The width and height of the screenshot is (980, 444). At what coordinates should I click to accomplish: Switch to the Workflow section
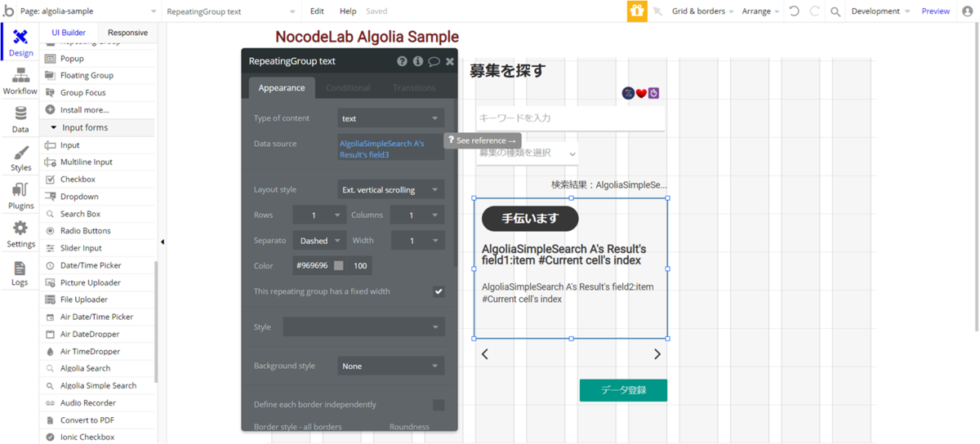(20, 82)
